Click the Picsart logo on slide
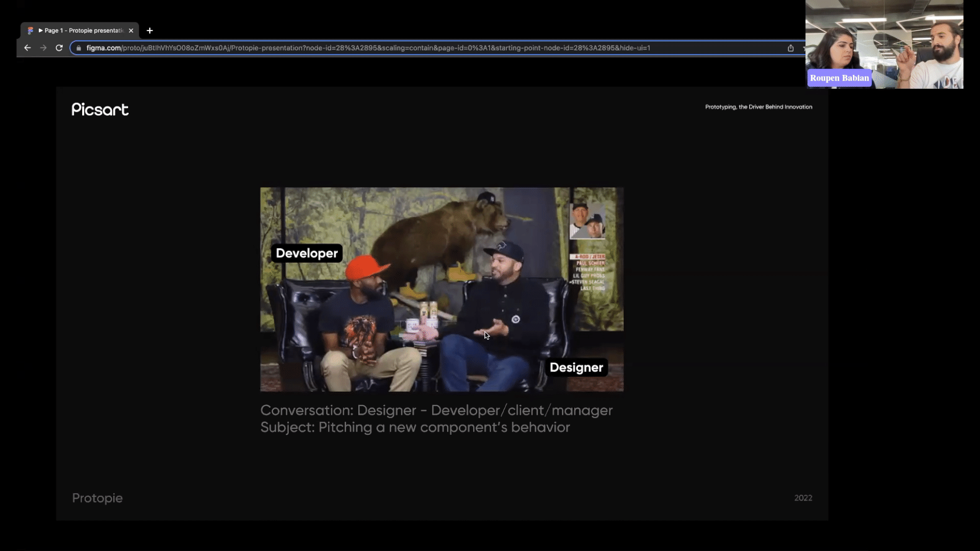Image resolution: width=980 pixels, height=551 pixels. point(100,109)
